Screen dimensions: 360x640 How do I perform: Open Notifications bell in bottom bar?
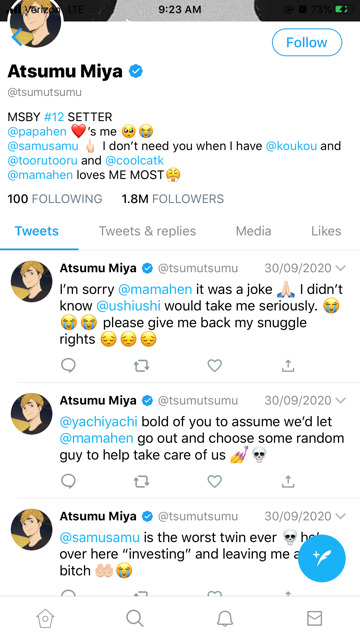click(x=224, y=619)
